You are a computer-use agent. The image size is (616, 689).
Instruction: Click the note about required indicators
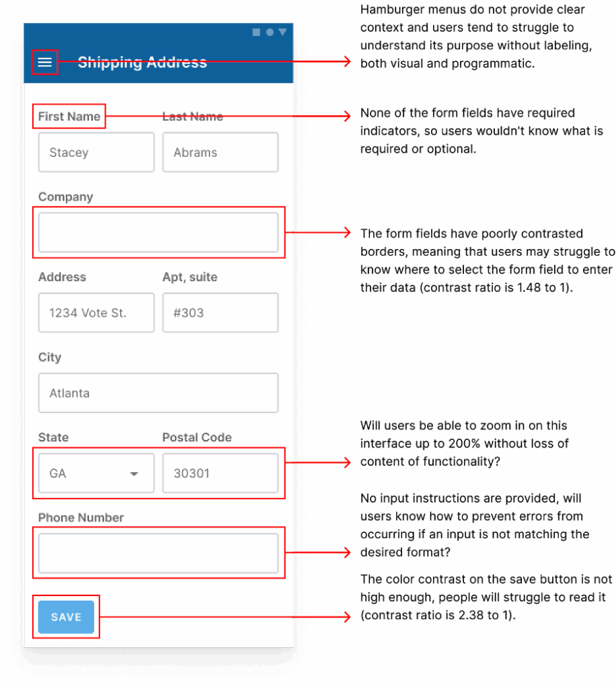482,131
